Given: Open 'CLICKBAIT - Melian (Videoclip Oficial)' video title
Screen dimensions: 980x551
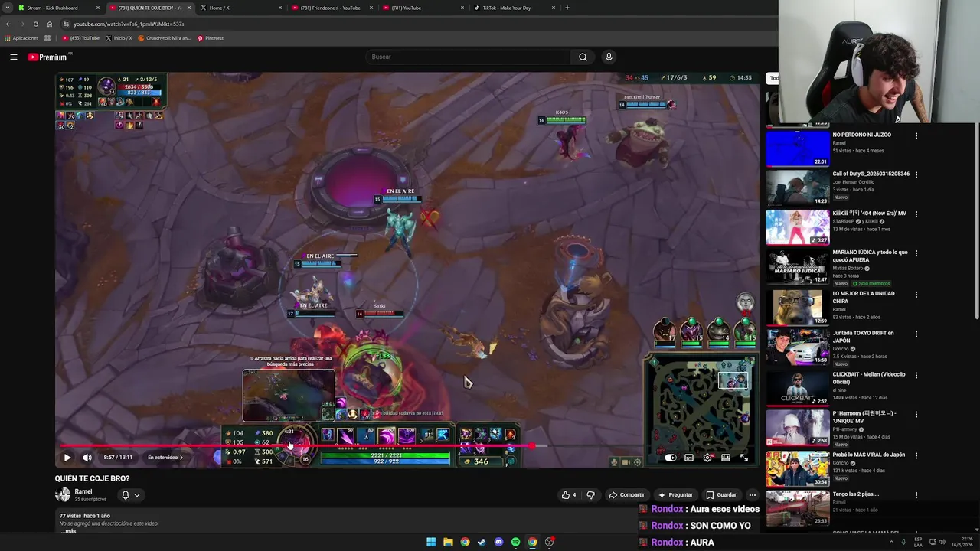Looking at the screenshot, I should (869, 378).
